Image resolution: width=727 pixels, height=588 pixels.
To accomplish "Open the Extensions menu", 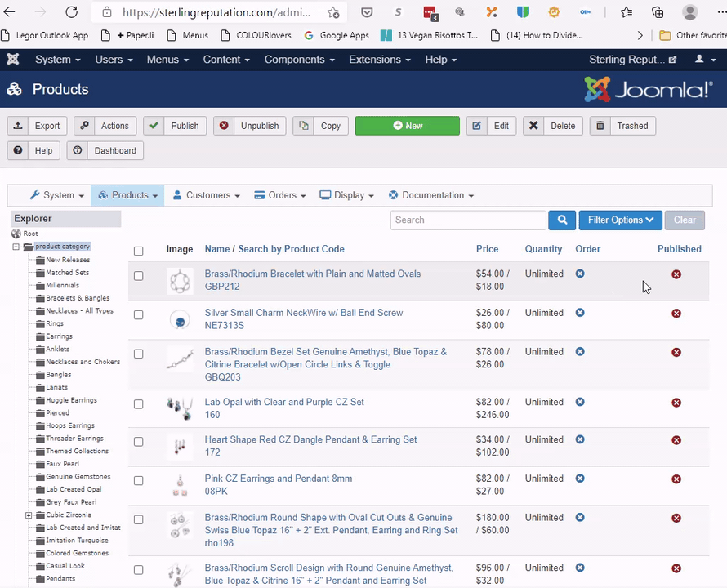I will pos(379,60).
